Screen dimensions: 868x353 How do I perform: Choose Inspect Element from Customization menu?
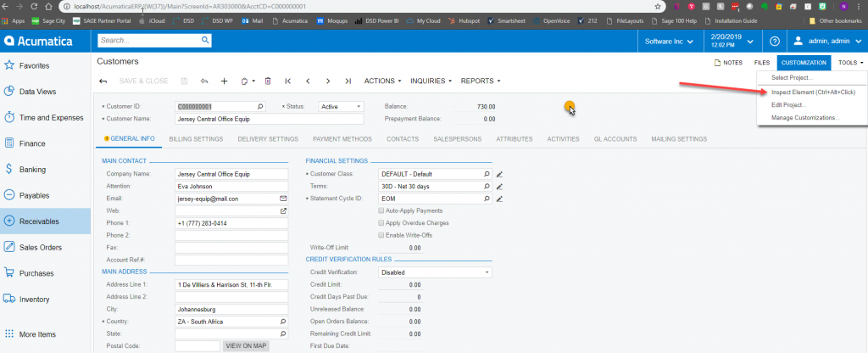813,92
